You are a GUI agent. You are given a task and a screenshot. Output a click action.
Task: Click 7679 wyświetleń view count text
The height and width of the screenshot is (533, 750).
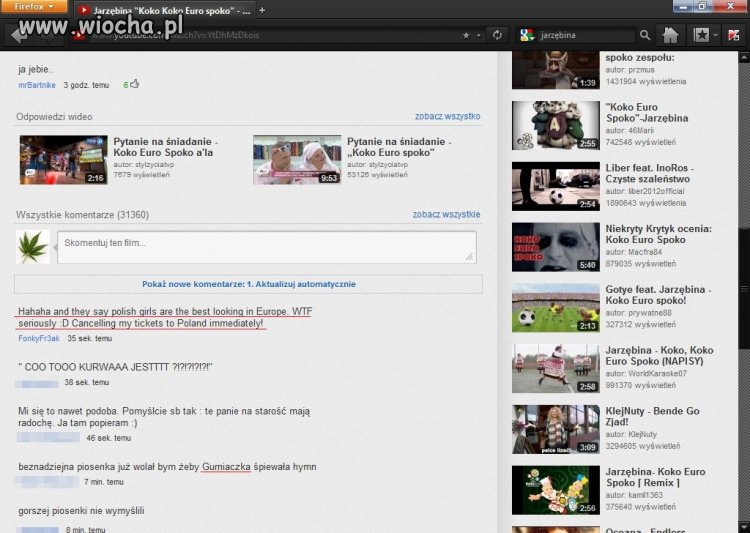pos(142,175)
